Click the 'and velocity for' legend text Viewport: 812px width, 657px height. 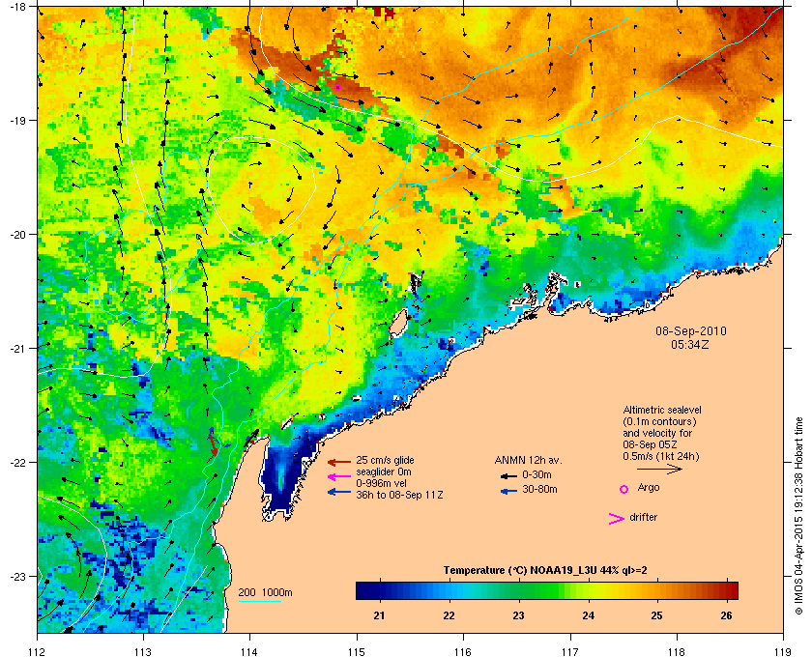point(657,433)
